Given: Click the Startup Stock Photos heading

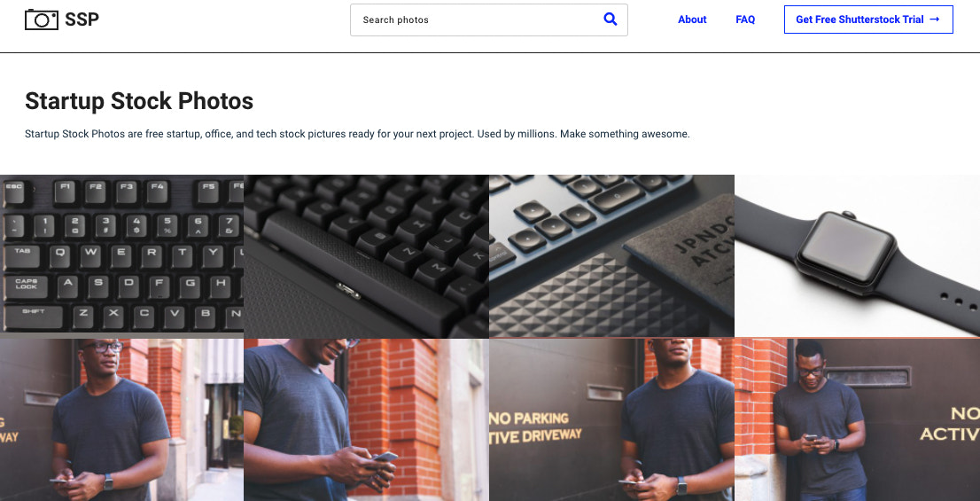Looking at the screenshot, I should tap(139, 101).
